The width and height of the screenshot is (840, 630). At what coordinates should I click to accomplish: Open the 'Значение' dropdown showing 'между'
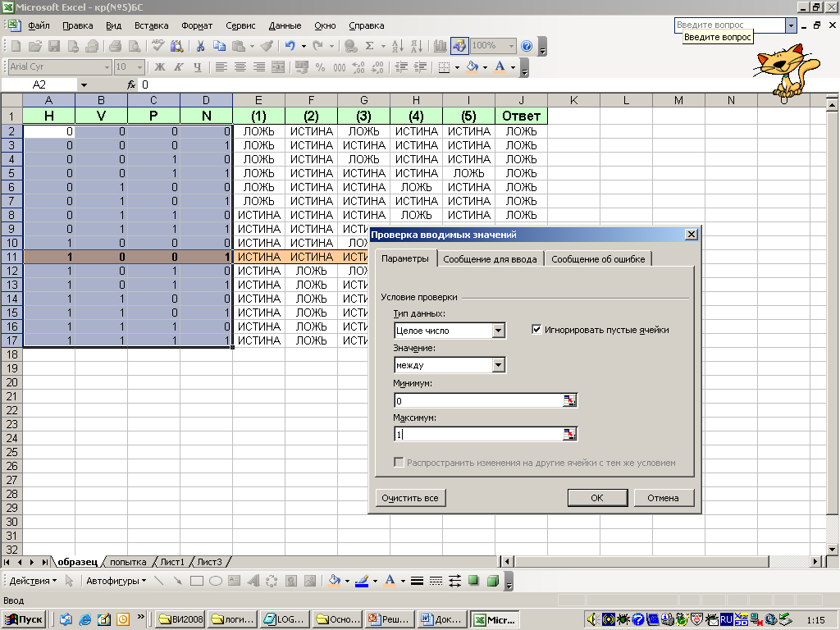498,366
